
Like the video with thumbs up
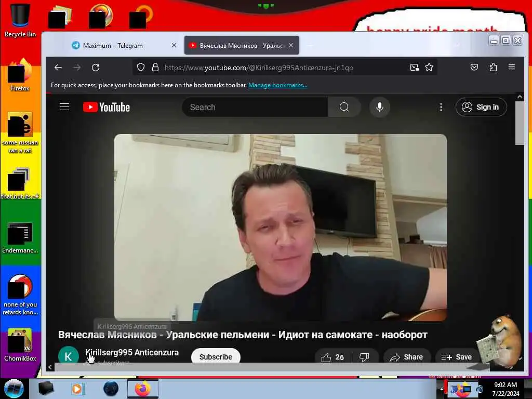click(x=333, y=357)
